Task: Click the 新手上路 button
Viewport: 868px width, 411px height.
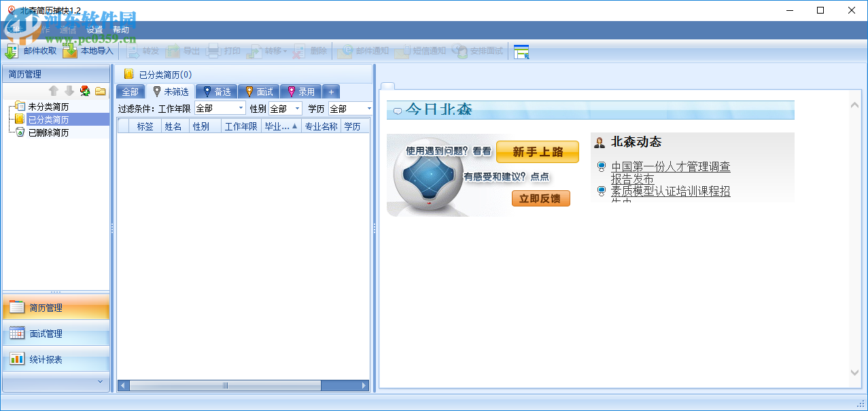Action: coord(538,152)
